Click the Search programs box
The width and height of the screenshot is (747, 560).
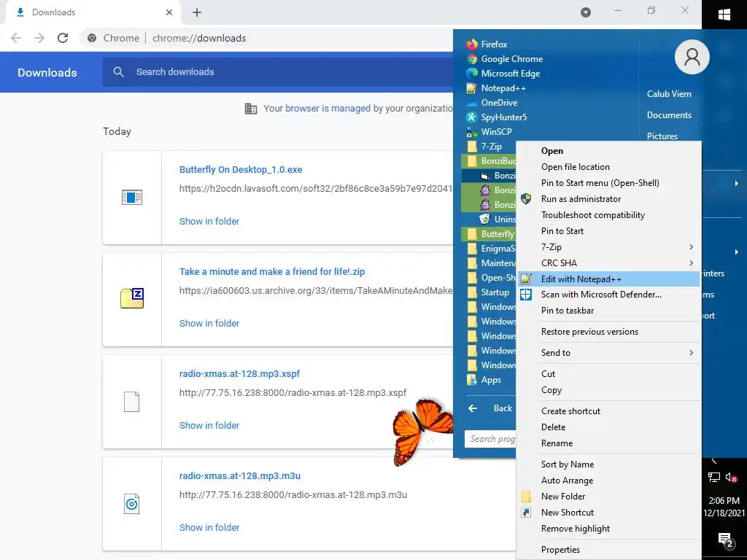click(x=491, y=438)
